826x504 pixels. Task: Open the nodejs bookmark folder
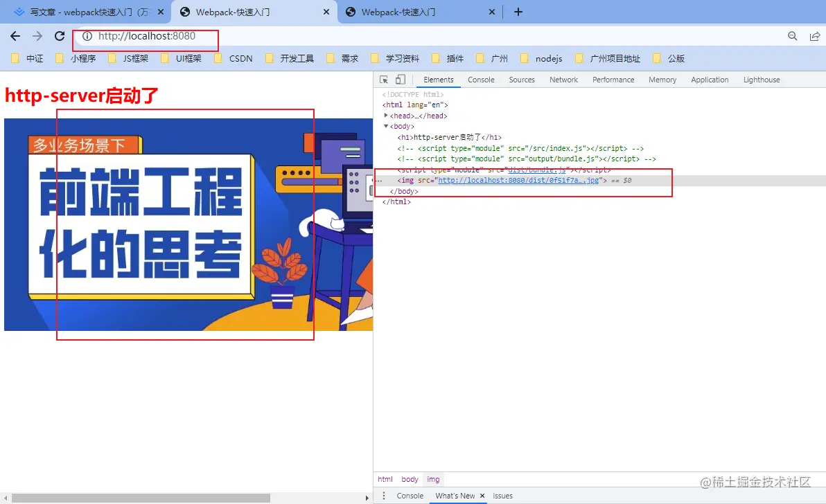pyautogui.click(x=541, y=58)
